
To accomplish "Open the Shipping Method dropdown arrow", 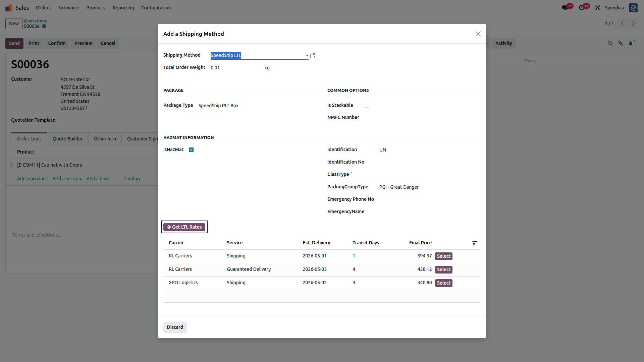I will [307, 56].
